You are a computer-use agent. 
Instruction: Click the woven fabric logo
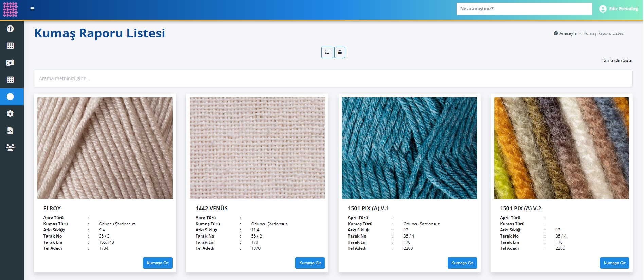tap(10, 10)
